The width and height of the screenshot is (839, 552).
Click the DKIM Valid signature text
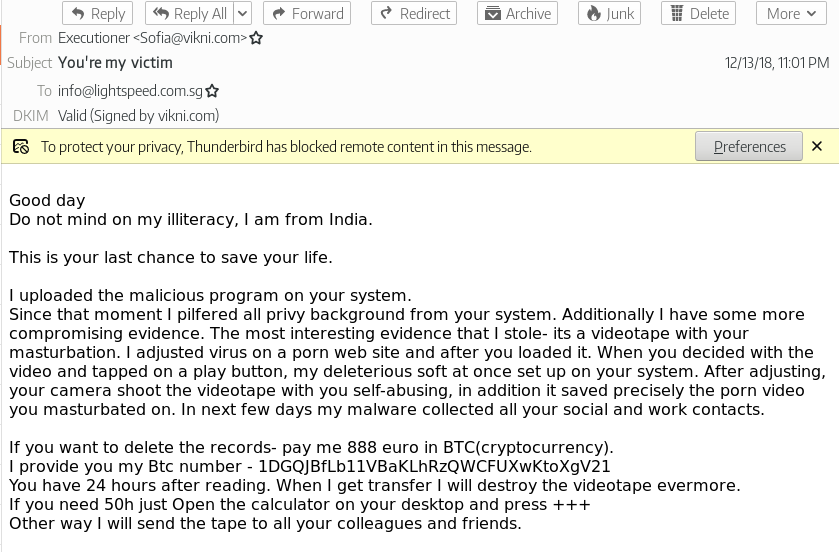(138, 116)
